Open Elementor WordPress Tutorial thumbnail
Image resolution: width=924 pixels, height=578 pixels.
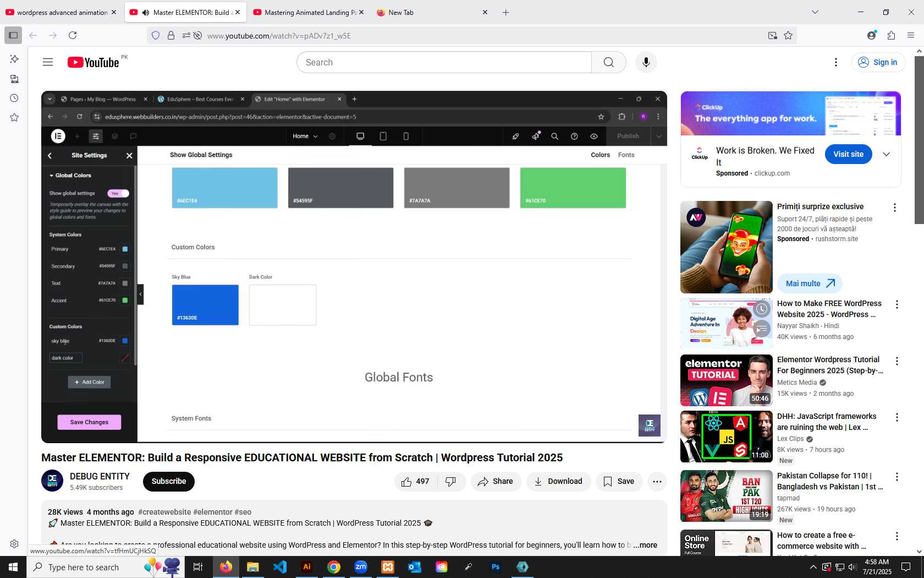[x=726, y=380]
